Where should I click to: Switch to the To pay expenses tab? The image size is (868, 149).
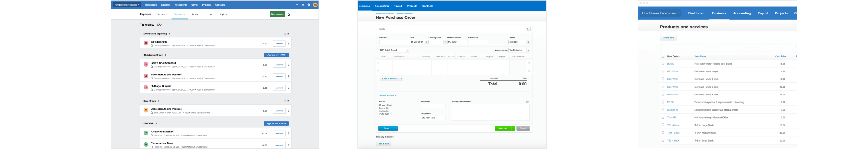(195, 14)
